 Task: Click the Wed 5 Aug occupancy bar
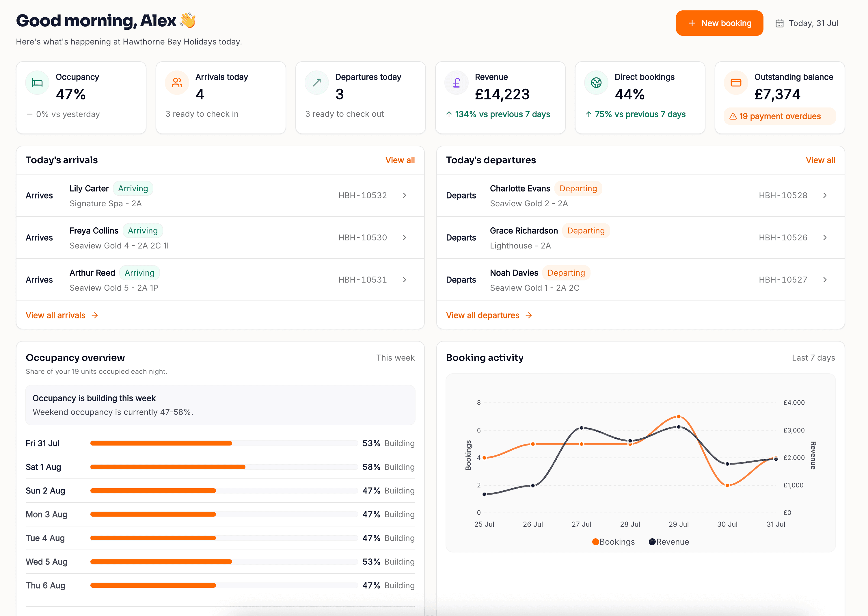(x=224, y=562)
